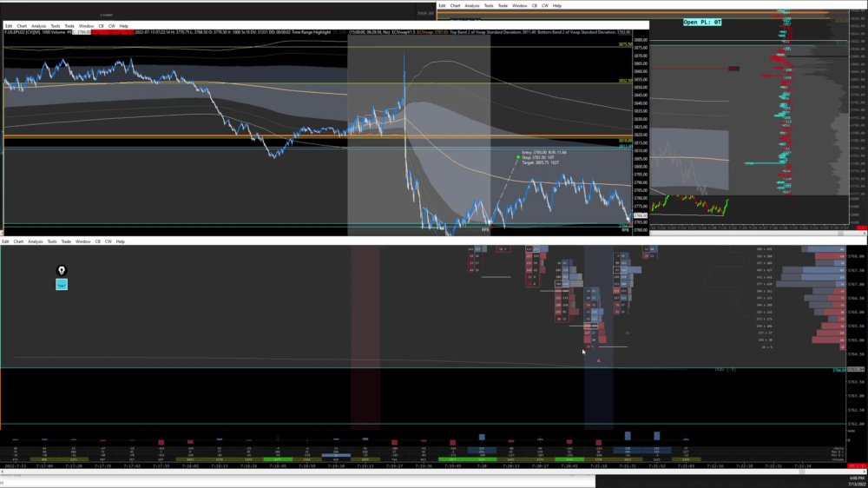
Task: Open Analysis menu in bottom footprint window
Action: pyautogui.click(x=36, y=241)
